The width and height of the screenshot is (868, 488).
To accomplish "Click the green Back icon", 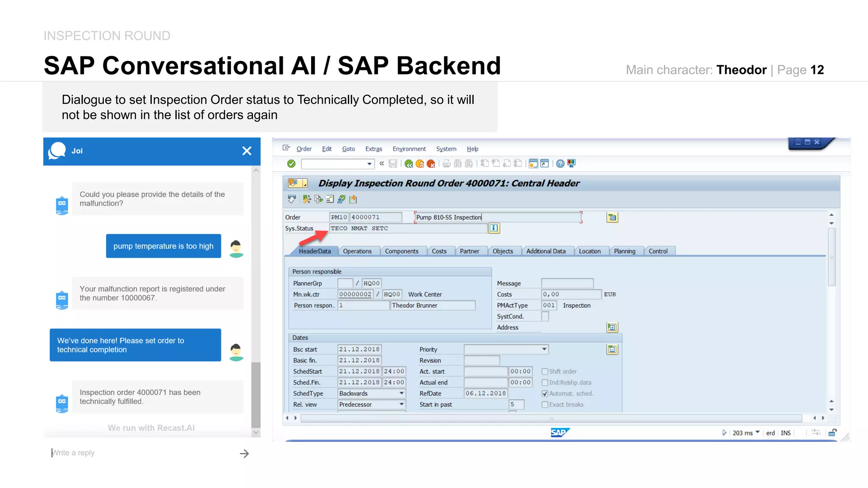I will point(409,164).
